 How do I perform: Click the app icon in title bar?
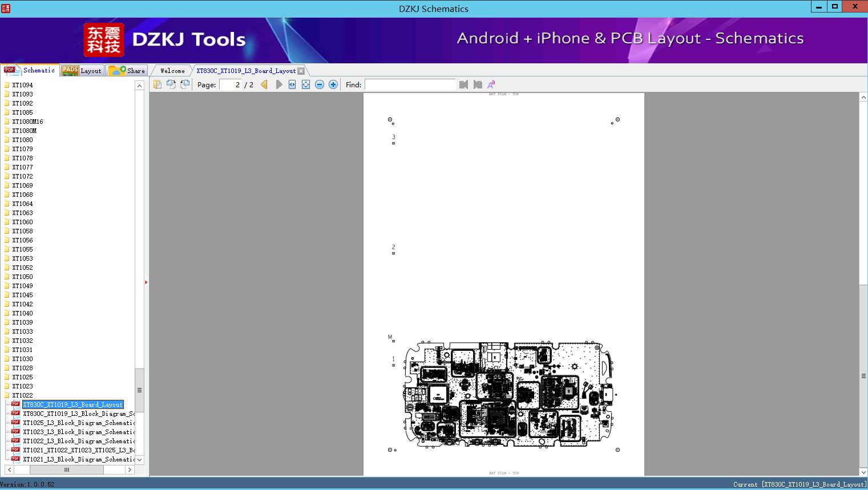click(x=6, y=9)
